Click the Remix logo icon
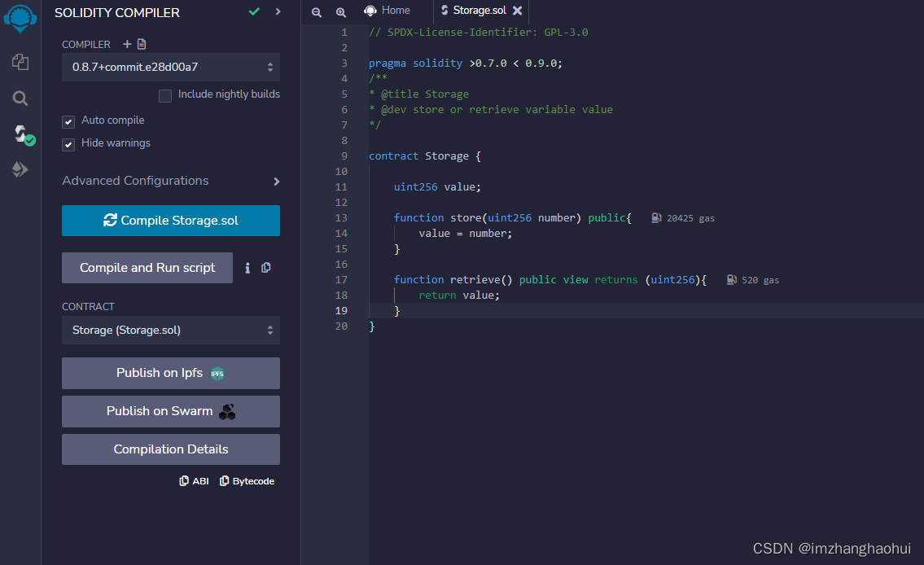The image size is (924, 565). pyautogui.click(x=20, y=18)
